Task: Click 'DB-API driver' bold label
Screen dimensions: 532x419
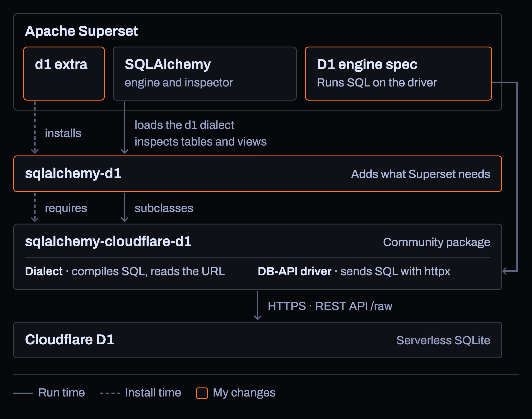Action: point(295,271)
